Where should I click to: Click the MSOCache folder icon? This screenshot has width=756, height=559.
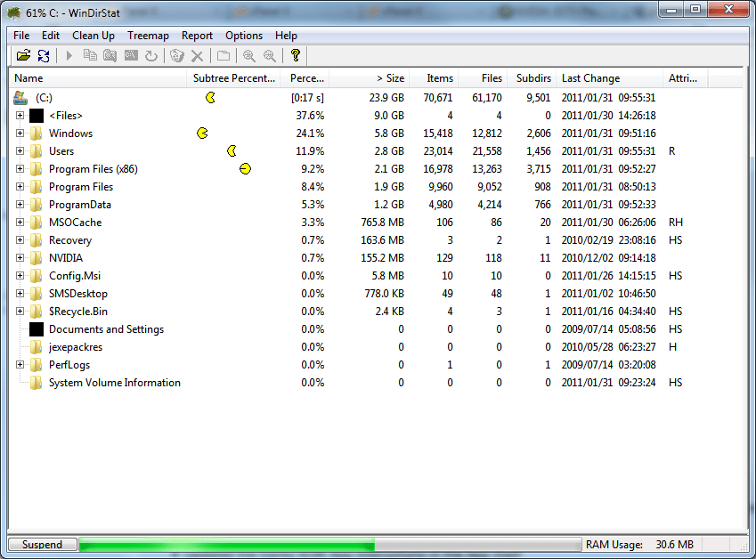(37, 223)
